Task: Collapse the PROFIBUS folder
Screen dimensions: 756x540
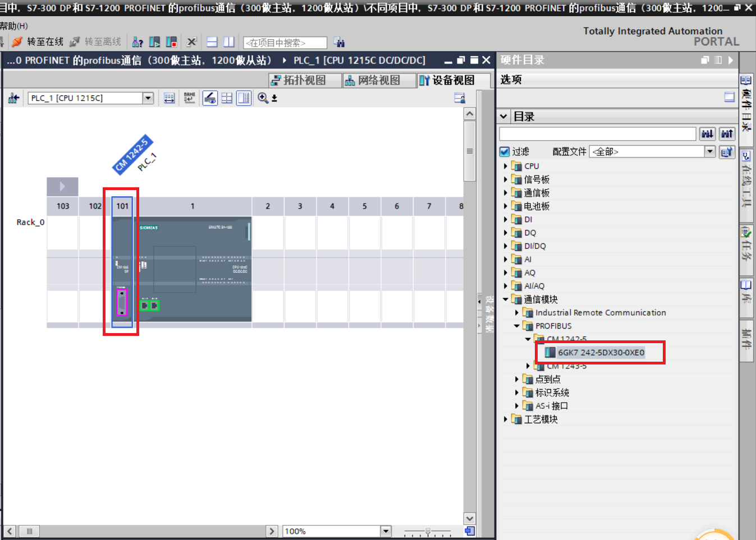Action: (x=517, y=326)
